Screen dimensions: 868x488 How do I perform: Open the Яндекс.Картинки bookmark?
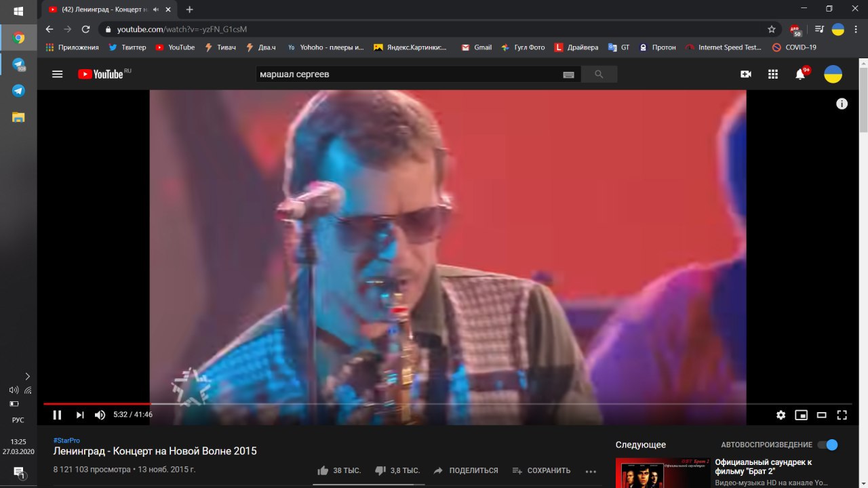click(410, 47)
